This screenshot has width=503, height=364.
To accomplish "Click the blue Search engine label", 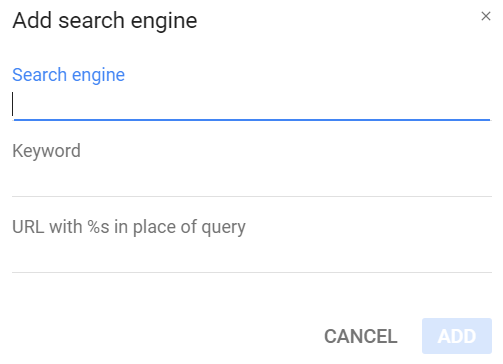I will click(68, 75).
